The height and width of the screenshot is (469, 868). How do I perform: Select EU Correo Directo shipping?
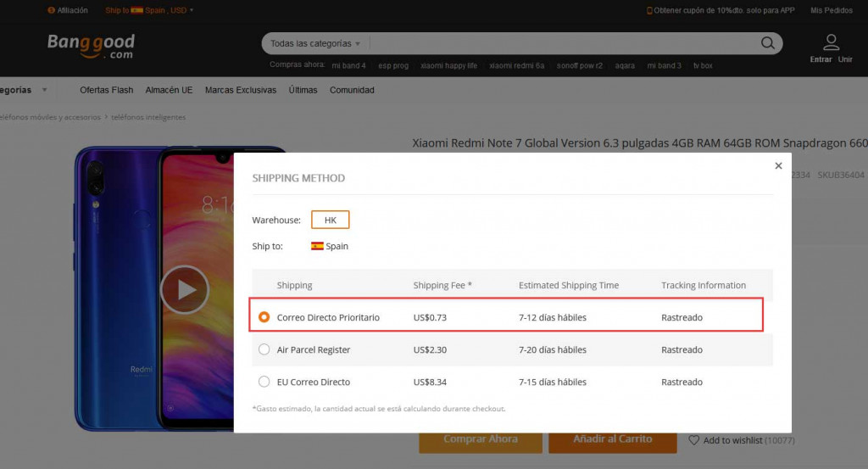[x=264, y=382]
